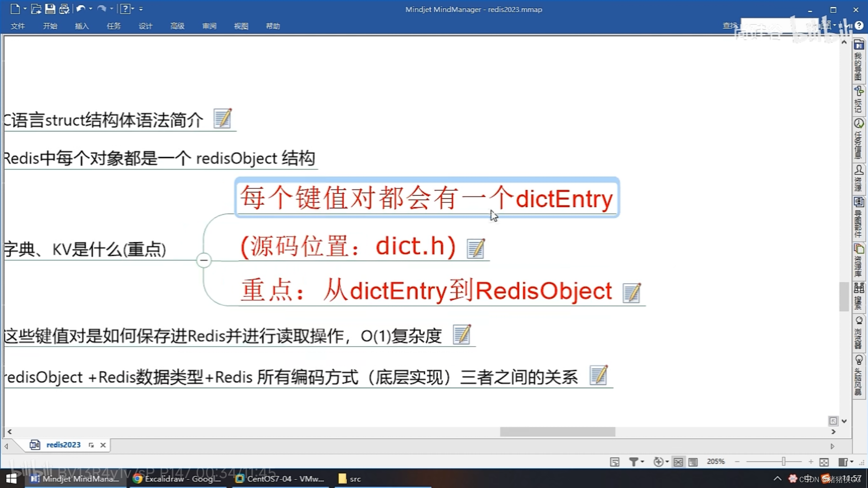Open the 插入 ribbon tab
The height and width of the screenshot is (488, 868).
(x=81, y=26)
